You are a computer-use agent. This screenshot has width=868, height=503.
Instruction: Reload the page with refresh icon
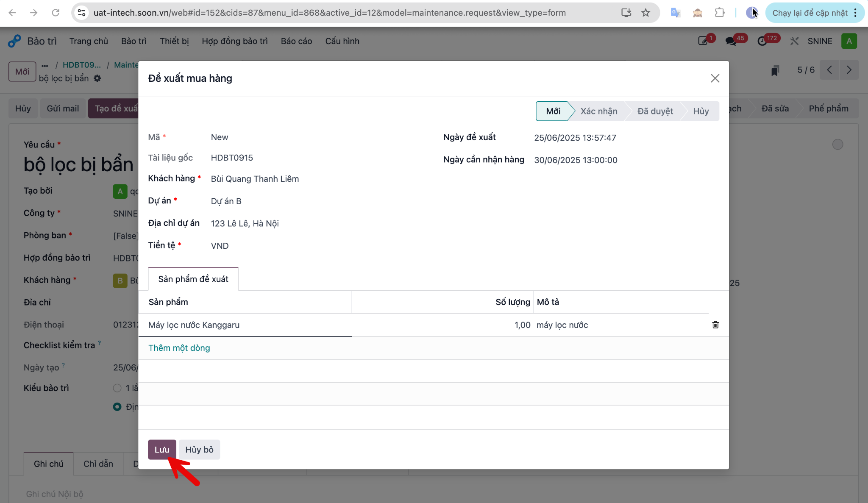[56, 13]
